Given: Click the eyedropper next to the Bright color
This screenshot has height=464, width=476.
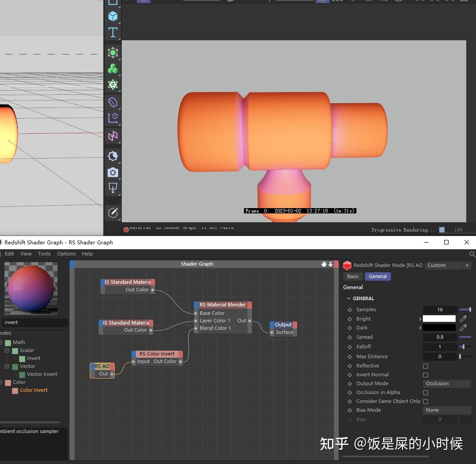Looking at the screenshot, I should 463,319.
